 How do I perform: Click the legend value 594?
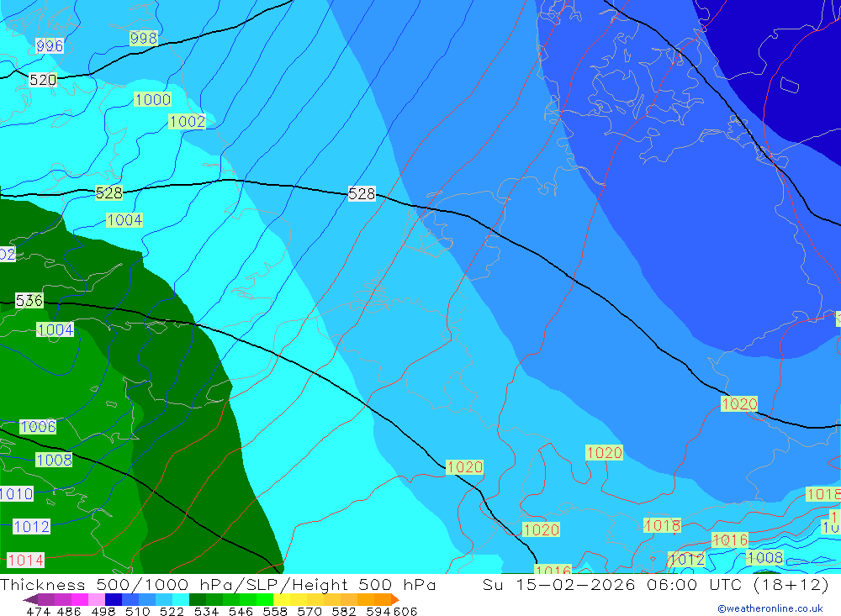click(x=378, y=611)
